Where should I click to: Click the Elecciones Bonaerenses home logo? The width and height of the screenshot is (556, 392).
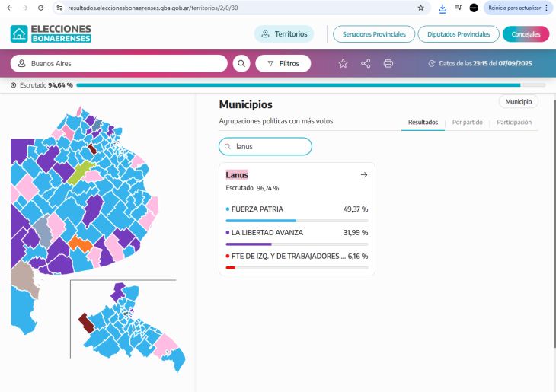(x=51, y=33)
